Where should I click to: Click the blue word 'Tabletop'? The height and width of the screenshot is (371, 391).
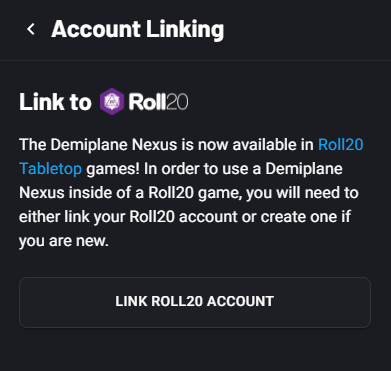[50, 169]
